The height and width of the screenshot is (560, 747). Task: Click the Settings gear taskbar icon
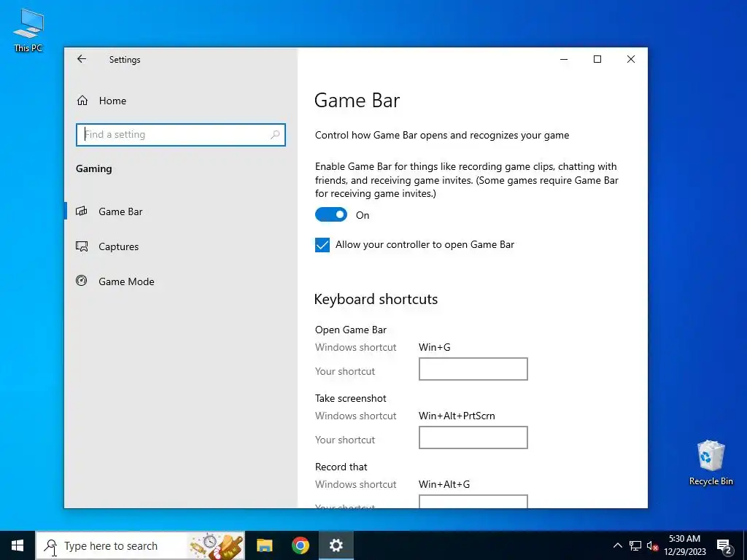[336, 545]
